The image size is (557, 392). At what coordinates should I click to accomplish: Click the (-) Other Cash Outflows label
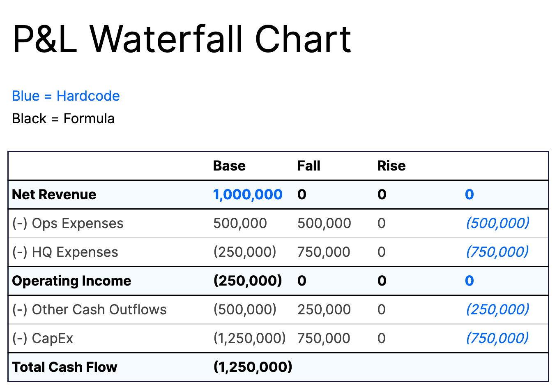point(90,309)
